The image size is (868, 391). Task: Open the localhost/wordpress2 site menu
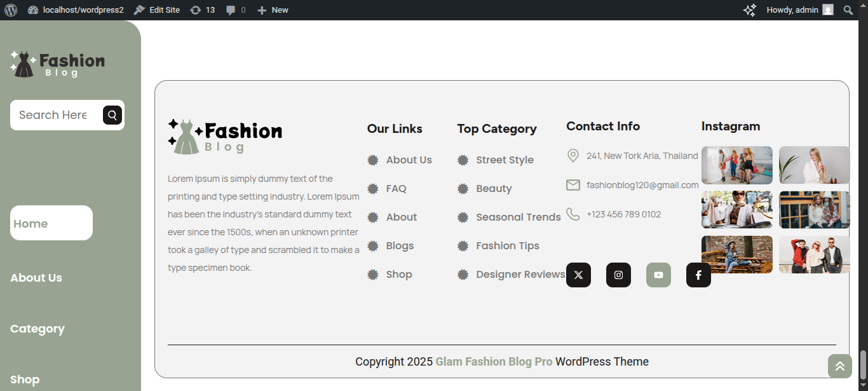coord(76,10)
